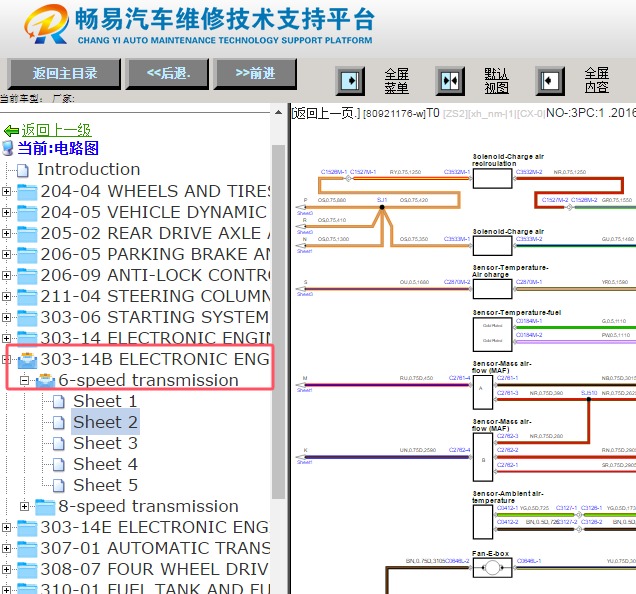The width and height of the screenshot is (636, 594).
Task: Click the default view layout icon
Action: (450, 81)
